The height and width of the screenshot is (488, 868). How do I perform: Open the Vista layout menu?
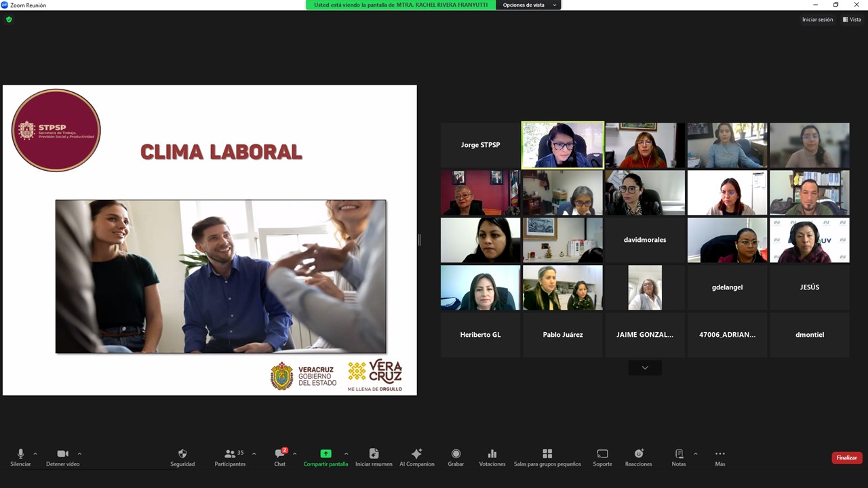point(852,20)
